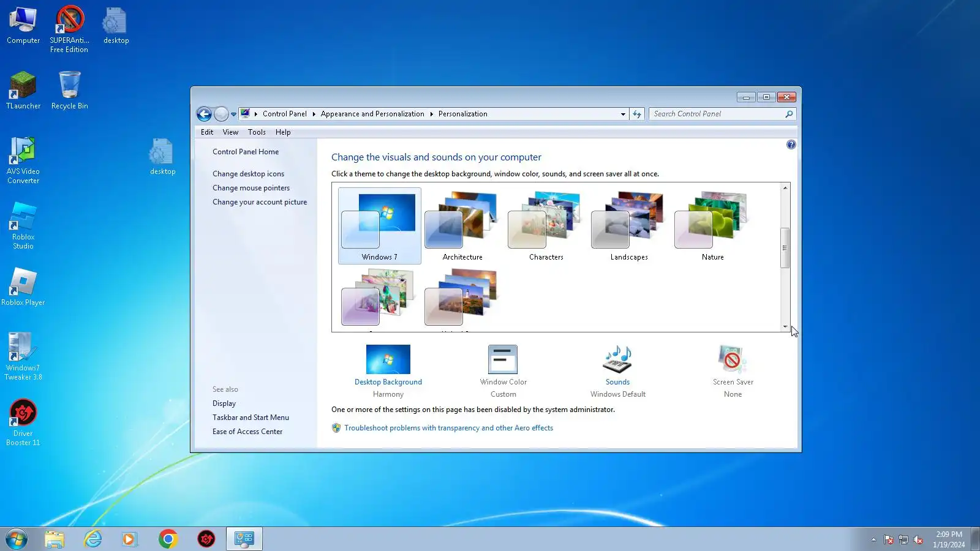Launch Google Chrome from taskbar
Screen dimensions: 980x551
pyautogui.click(x=168, y=539)
